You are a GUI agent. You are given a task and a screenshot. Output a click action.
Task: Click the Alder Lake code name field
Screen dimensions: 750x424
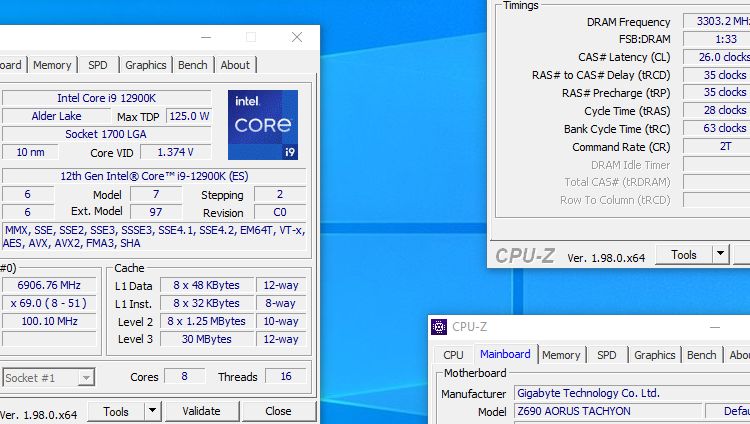tap(56, 116)
